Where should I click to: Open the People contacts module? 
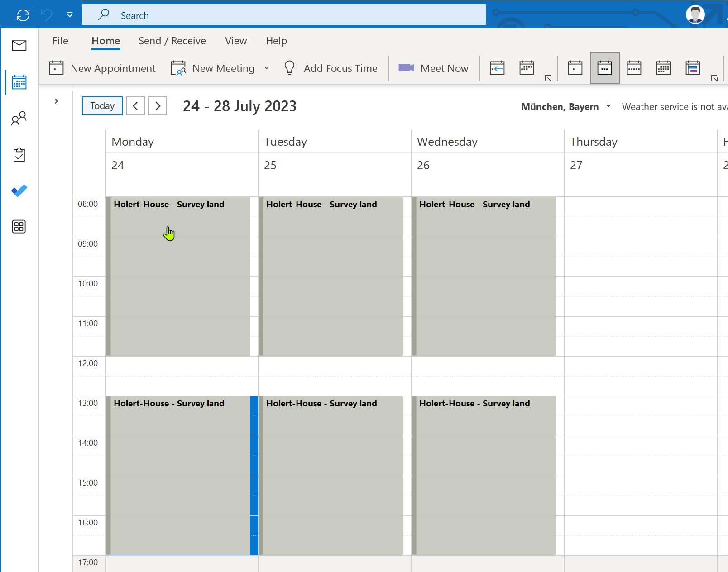point(19,119)
